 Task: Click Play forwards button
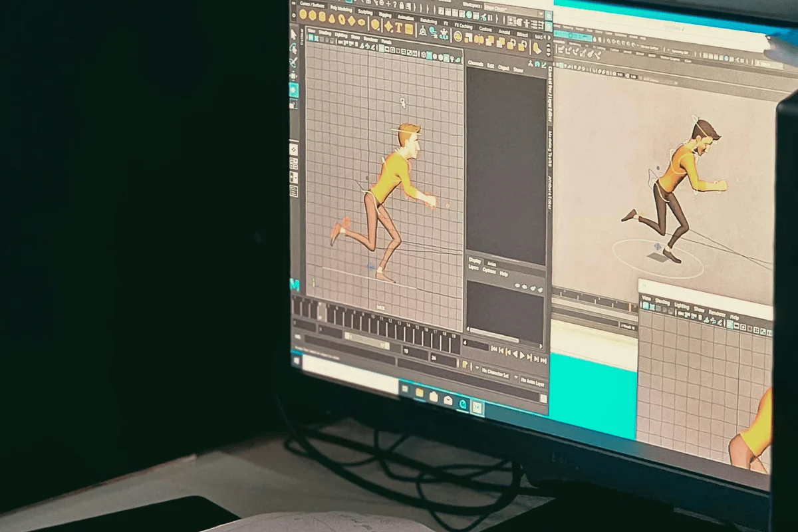522,355
